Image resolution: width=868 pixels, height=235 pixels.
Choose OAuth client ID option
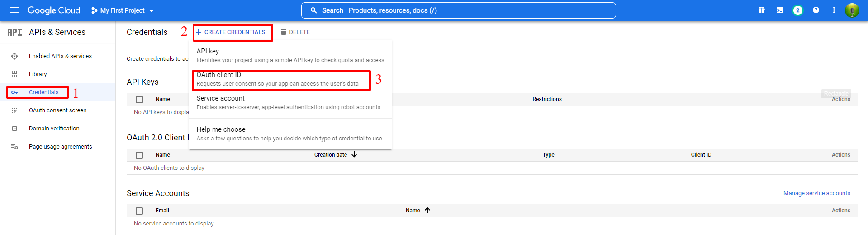tap(290, 79)
